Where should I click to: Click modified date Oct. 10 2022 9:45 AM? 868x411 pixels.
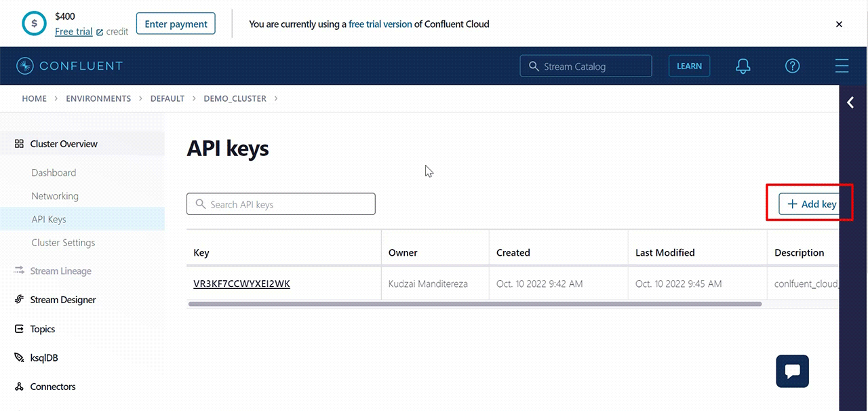[679, 283]
